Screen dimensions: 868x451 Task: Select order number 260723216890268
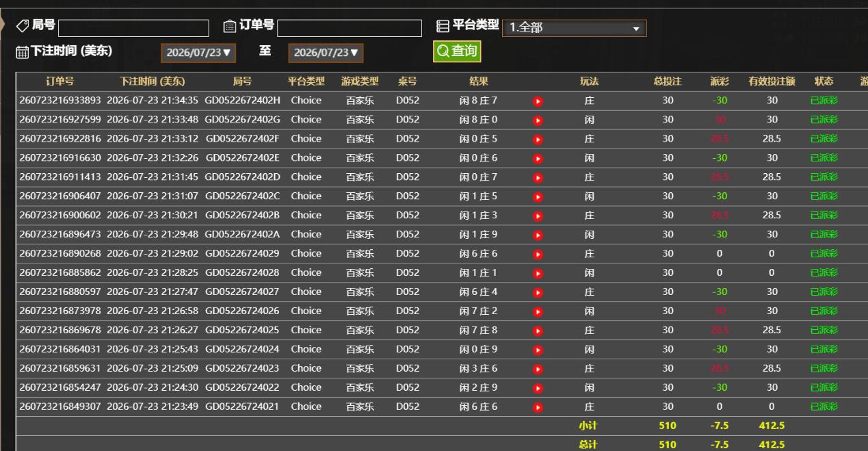coord(60,254)
